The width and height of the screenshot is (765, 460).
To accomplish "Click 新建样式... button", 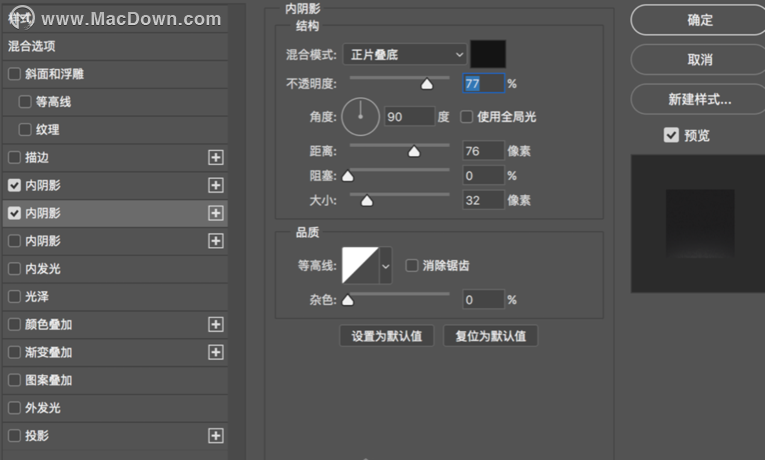I will click(699, 99).
